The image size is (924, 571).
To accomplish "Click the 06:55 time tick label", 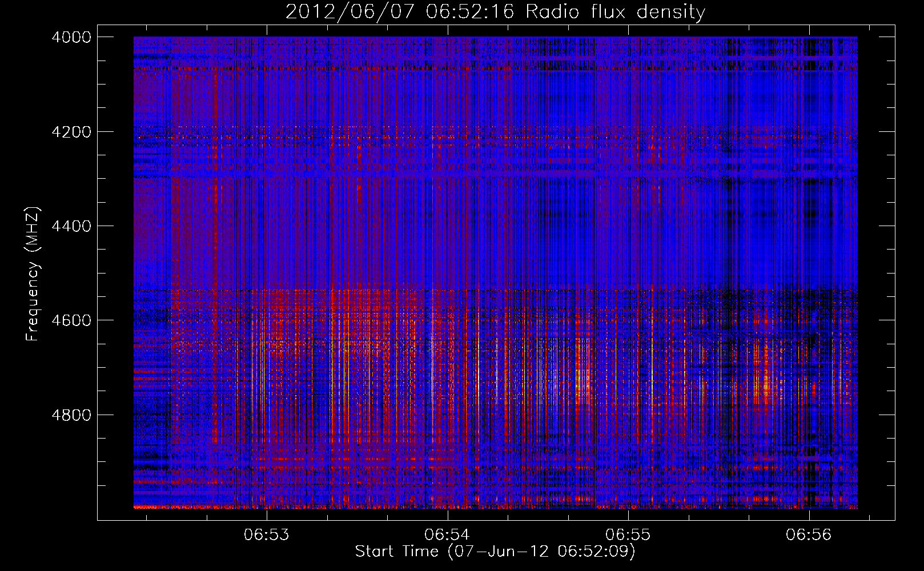I will point(628,535).
